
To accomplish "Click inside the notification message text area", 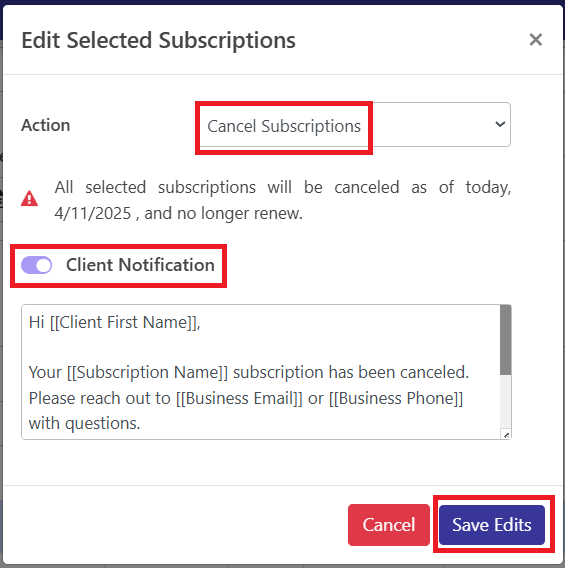I will pos(261,372).
